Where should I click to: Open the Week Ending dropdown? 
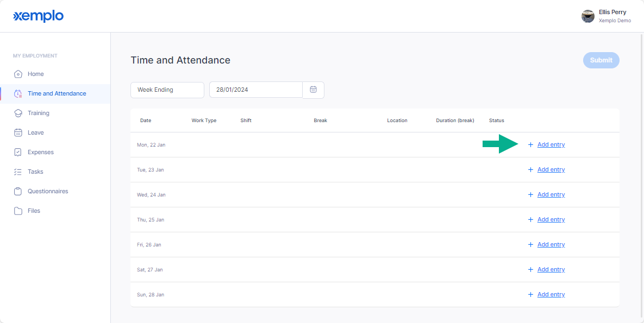coord(167,90)
